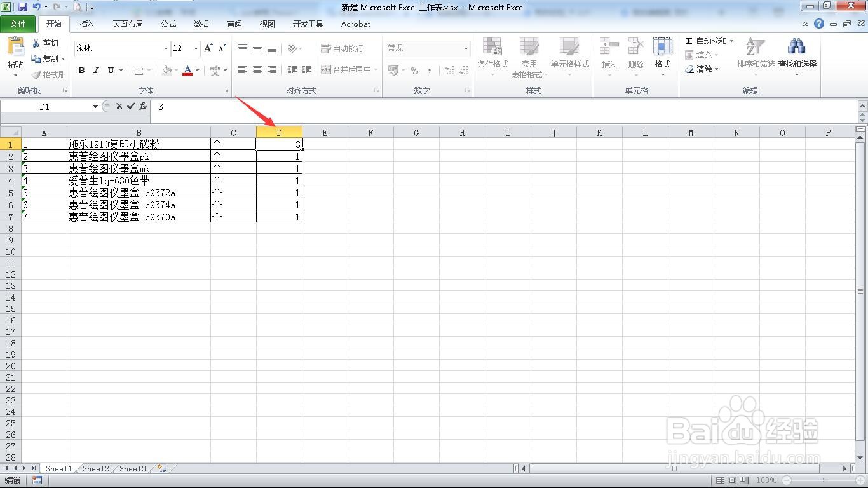Toggle Underline formatting
The width and height of the screenshot is (868, 488).
point(111,70)
